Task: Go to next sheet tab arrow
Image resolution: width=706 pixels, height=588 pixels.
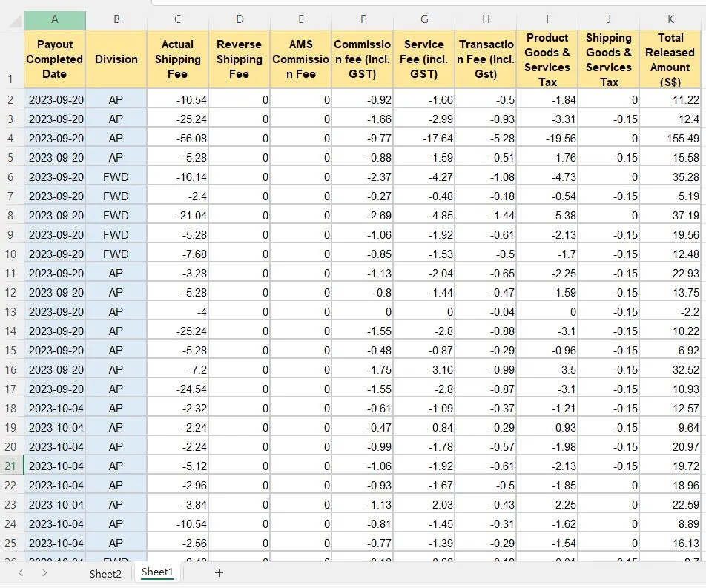Action: 44,573
